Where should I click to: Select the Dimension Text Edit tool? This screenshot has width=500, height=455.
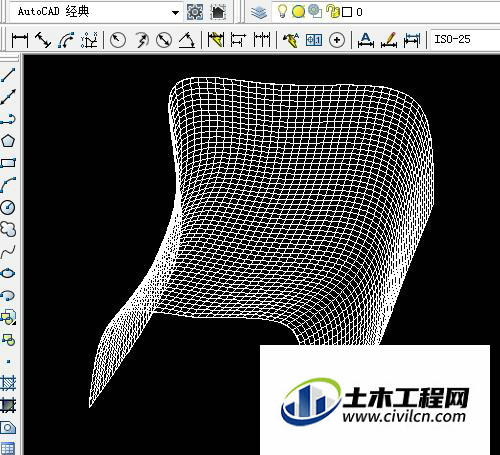[x=389, y=40]
